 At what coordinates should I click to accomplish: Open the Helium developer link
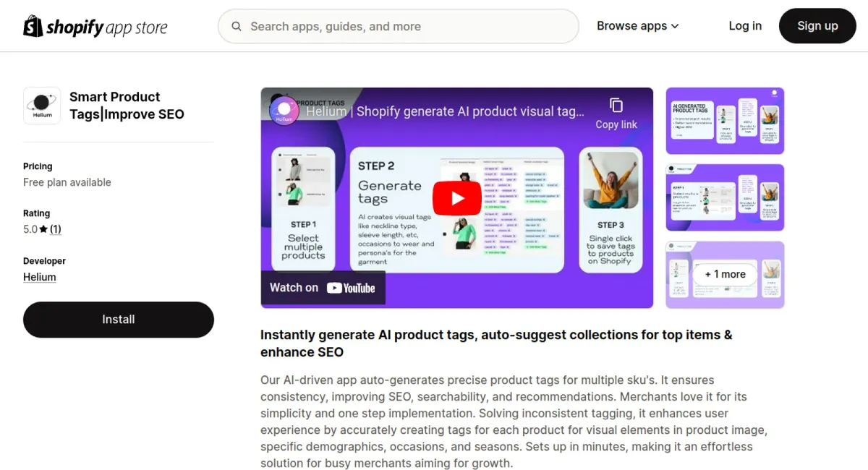click(x=40, y=277)
